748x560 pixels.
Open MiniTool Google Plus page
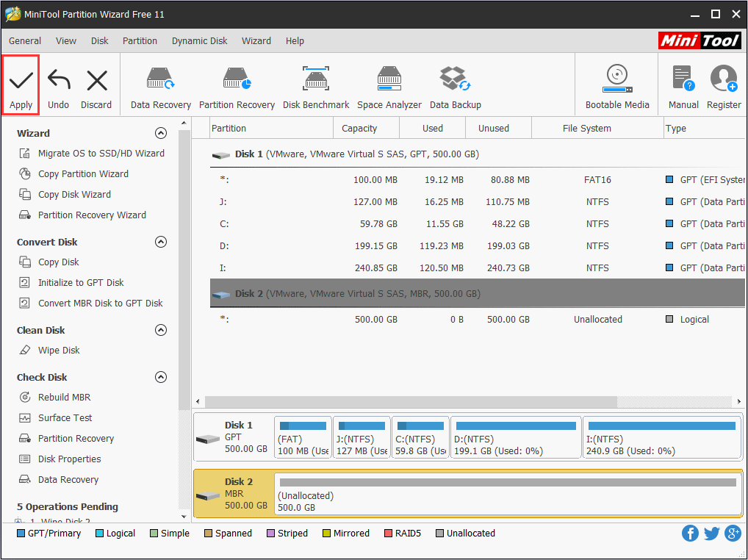[x=733, y=534]
